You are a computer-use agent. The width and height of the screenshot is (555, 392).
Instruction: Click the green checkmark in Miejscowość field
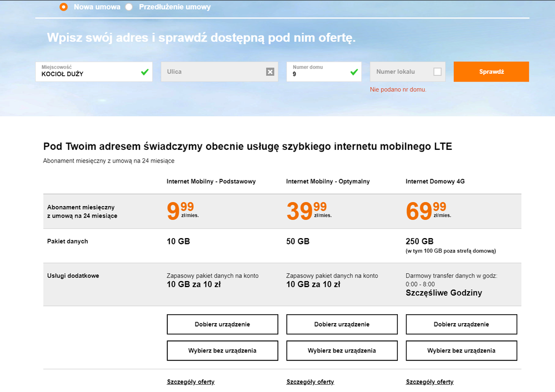point(145,72)
